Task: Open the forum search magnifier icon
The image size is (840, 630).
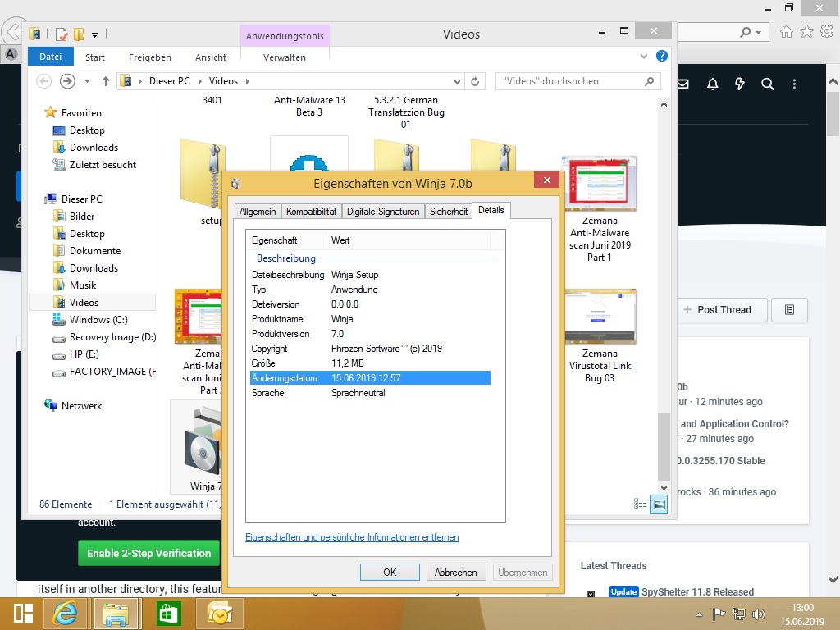Action: click(767, 84)
